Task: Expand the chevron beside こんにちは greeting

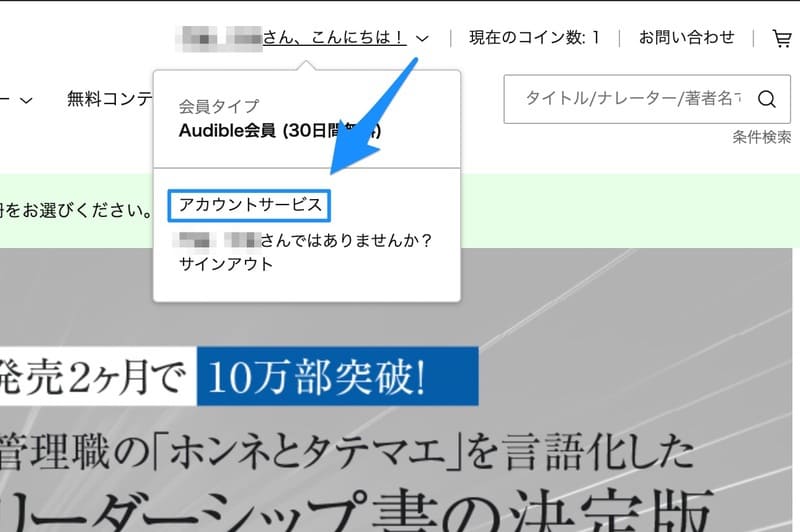Action: click(422, 39)
